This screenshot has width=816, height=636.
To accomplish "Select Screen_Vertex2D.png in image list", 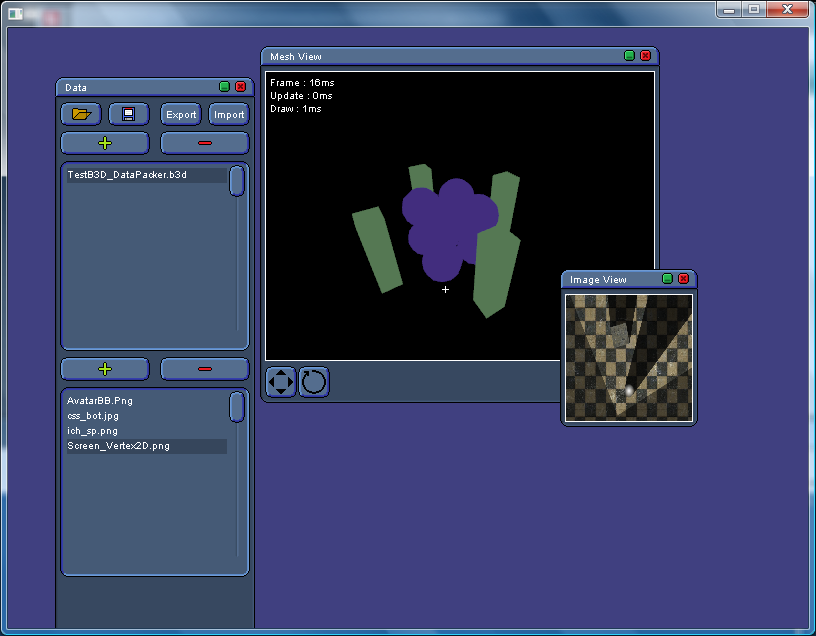I will coord(147,446).
